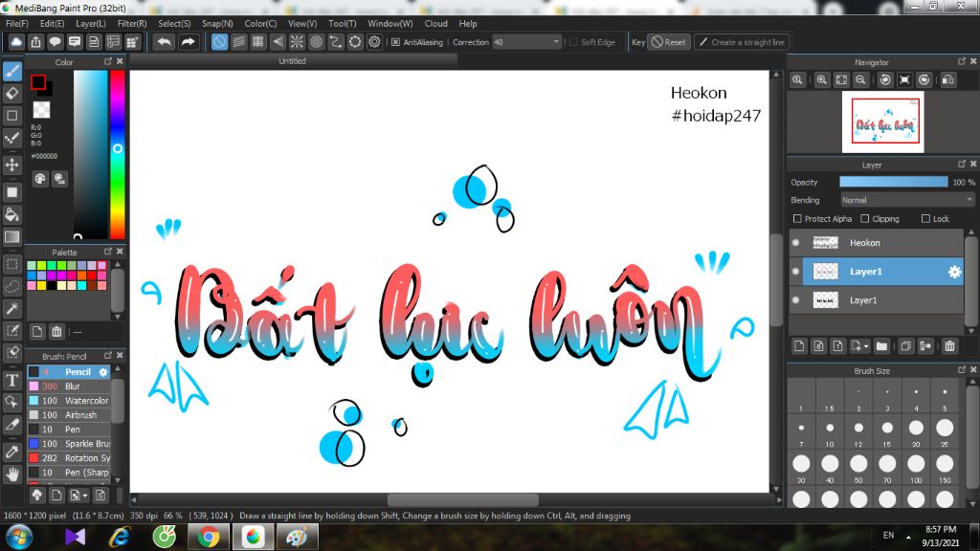Toggle visibility of Heokon layer
Image resolution: width=980 pixels, height=551 pixels.
[795, 243]
